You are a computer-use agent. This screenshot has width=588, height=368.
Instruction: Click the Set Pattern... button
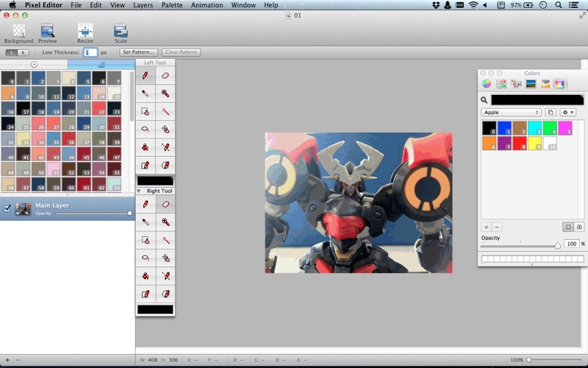pyautogui.click(x=139, y=52)
